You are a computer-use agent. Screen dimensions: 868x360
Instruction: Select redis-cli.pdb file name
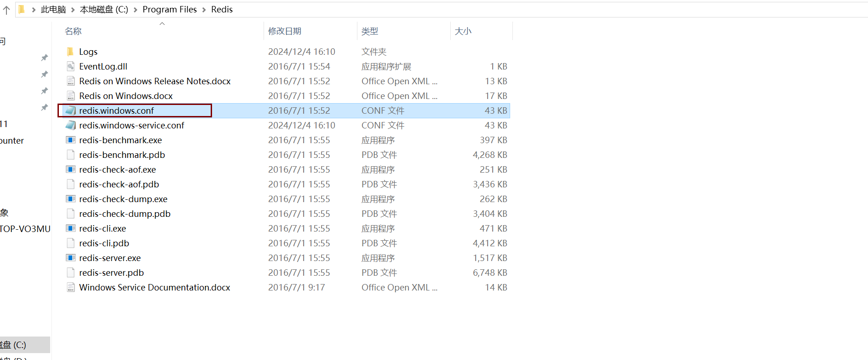pos(104,243)
